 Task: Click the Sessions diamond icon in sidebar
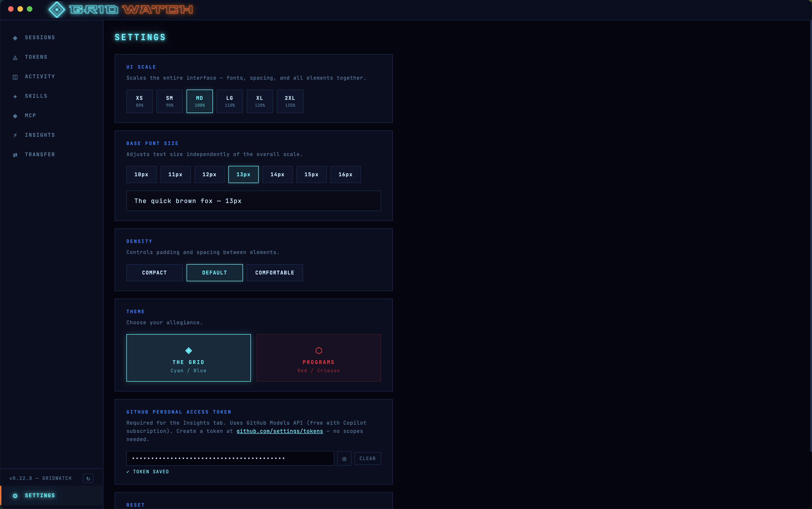pyautogui.click(x=15, y=38)
